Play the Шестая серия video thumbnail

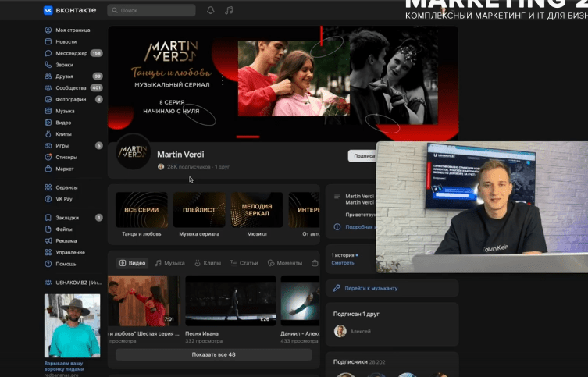pos(144,301)
